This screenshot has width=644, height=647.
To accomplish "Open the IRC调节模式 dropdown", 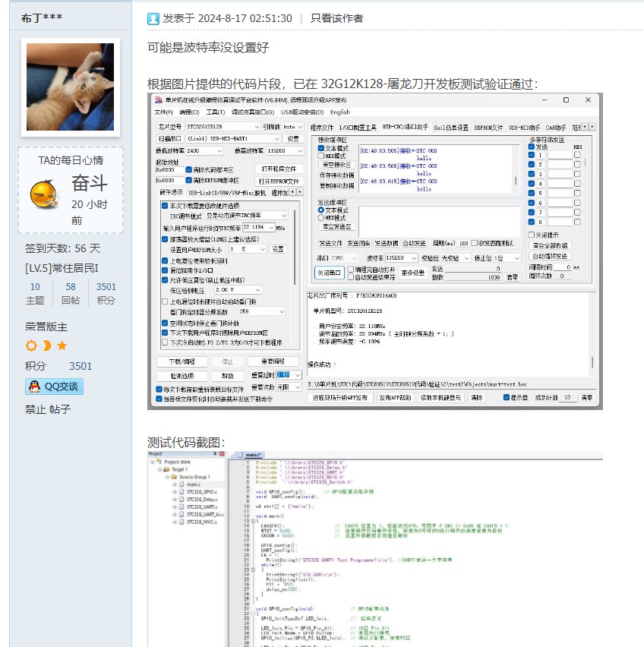I will click(x=246, y=216).
